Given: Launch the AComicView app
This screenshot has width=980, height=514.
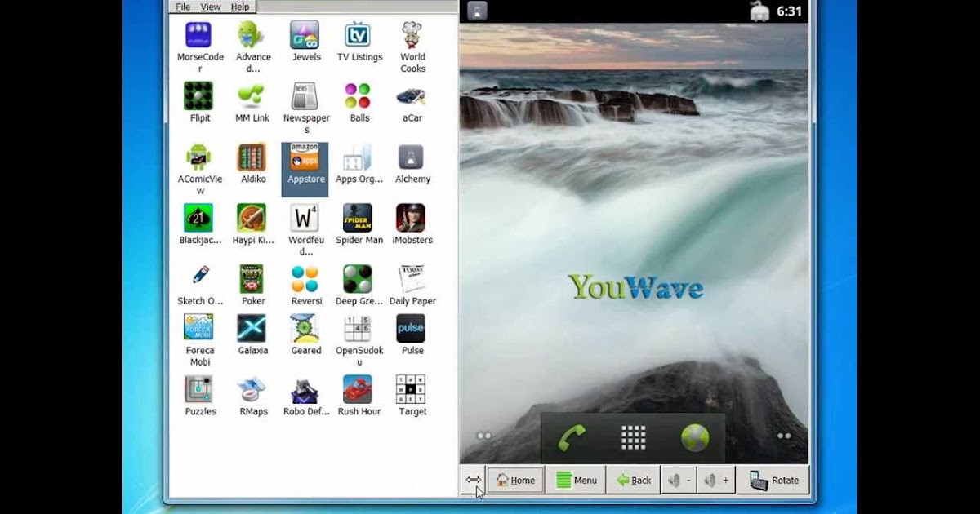Looking at the screenshot, I should pyautogui.click(x=199, y=157).
